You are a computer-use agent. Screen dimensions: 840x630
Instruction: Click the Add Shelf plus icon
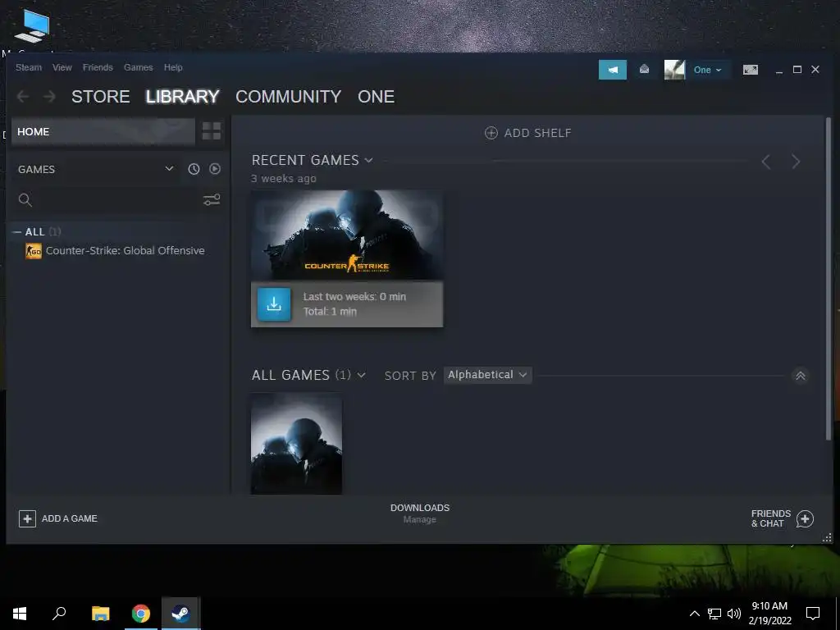[491, 133]
